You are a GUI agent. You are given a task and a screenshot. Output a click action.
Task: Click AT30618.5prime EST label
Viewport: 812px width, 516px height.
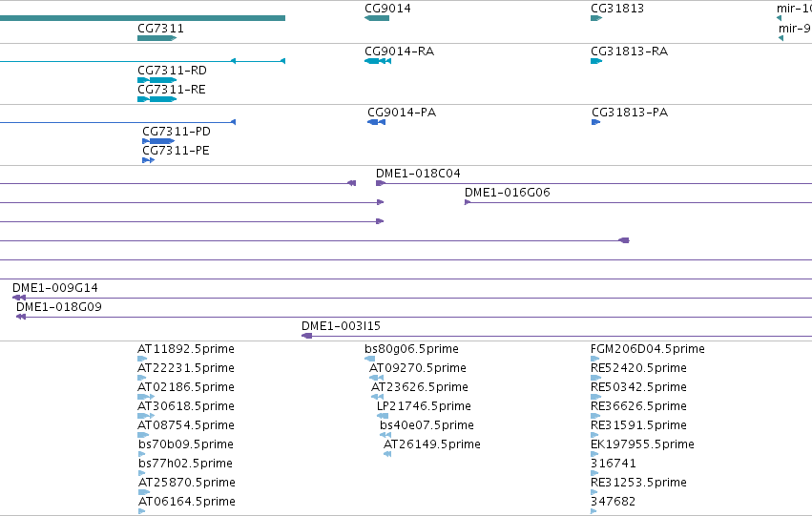point(186,406)
